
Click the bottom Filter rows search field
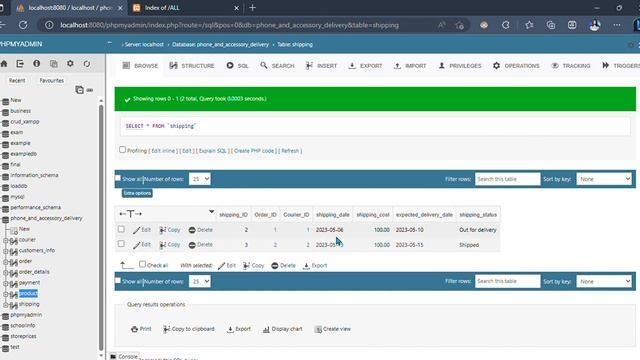pyautogui.click(x=507, y=281)
